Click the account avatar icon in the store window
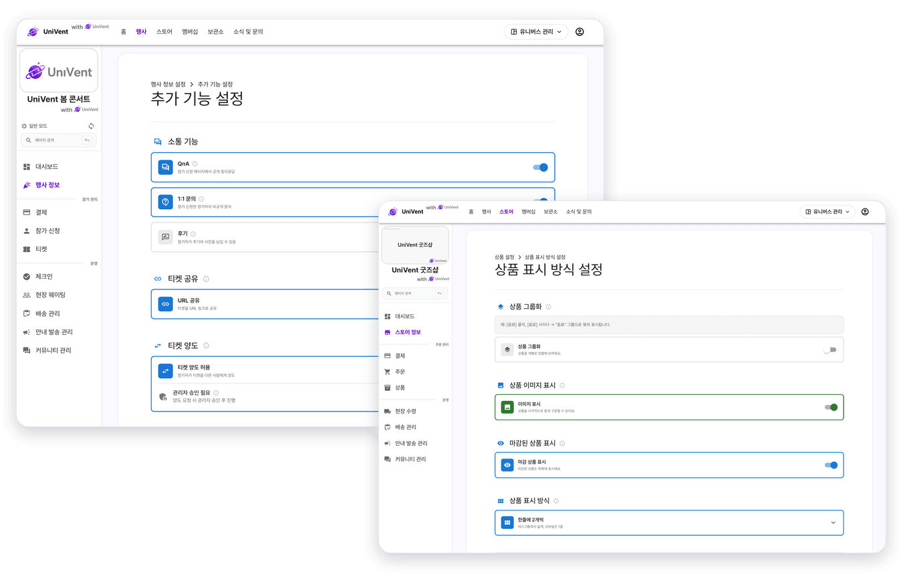 [865, 212]
